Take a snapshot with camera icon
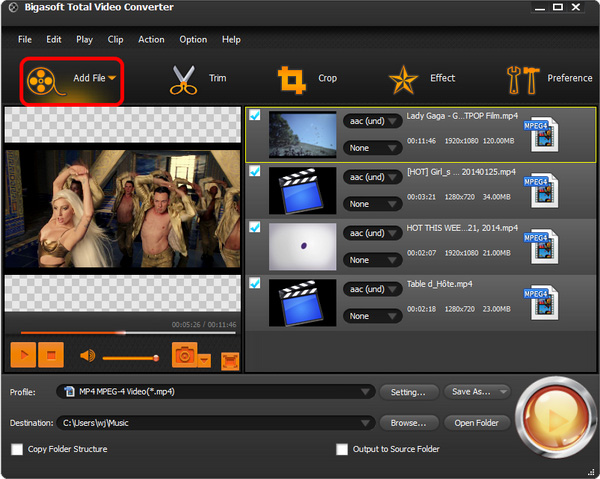 (x=184, y=355)
